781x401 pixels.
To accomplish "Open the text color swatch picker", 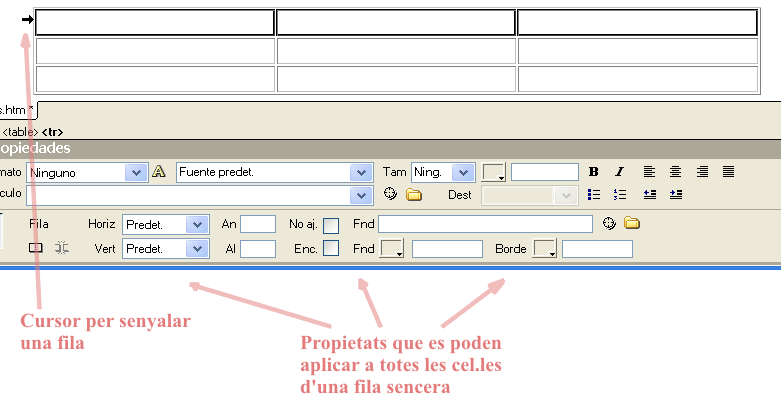I will tap(493, 172).
